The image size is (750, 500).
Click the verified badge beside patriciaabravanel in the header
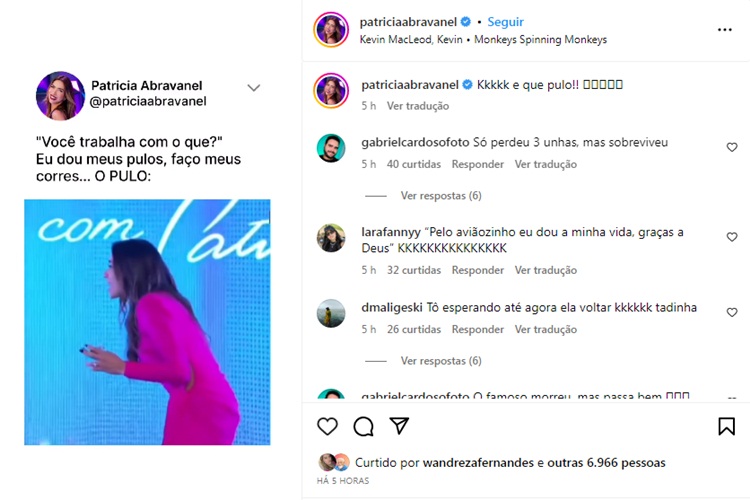tap(465, 22)
